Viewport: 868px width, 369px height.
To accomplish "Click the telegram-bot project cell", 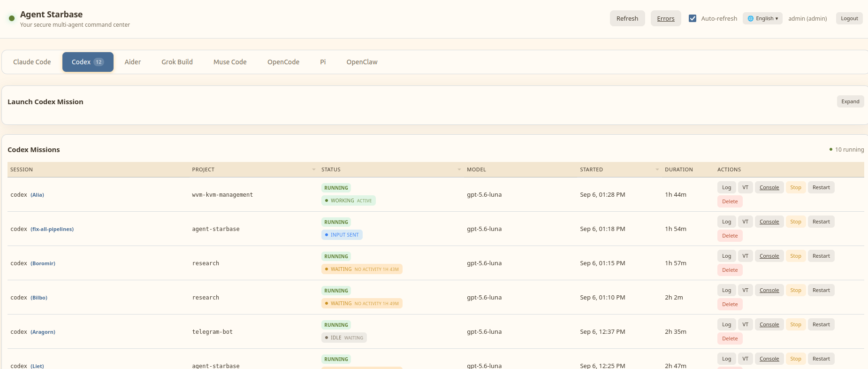I will (x=213, y=332).
